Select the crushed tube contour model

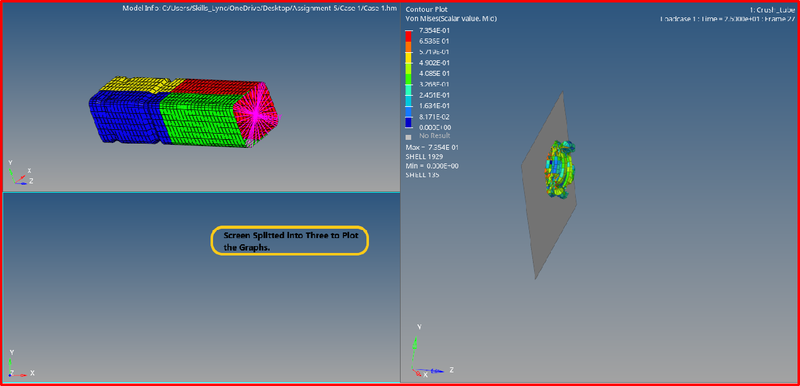coord(560,169)
